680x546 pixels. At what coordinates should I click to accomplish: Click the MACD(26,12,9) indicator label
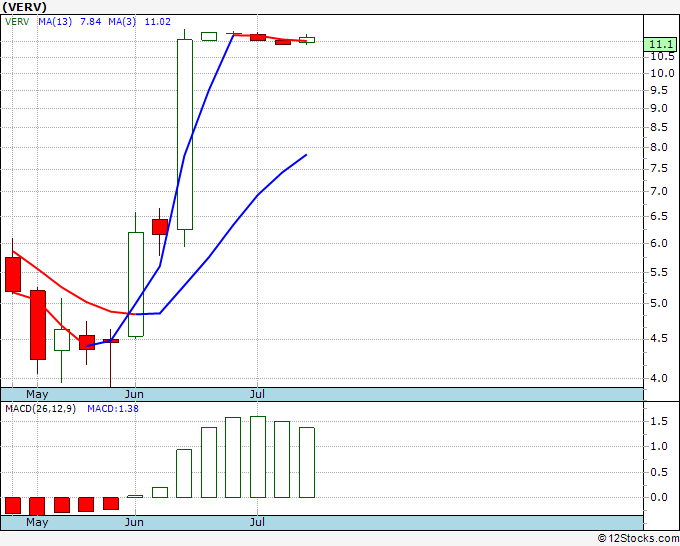(x=40, y=409)
